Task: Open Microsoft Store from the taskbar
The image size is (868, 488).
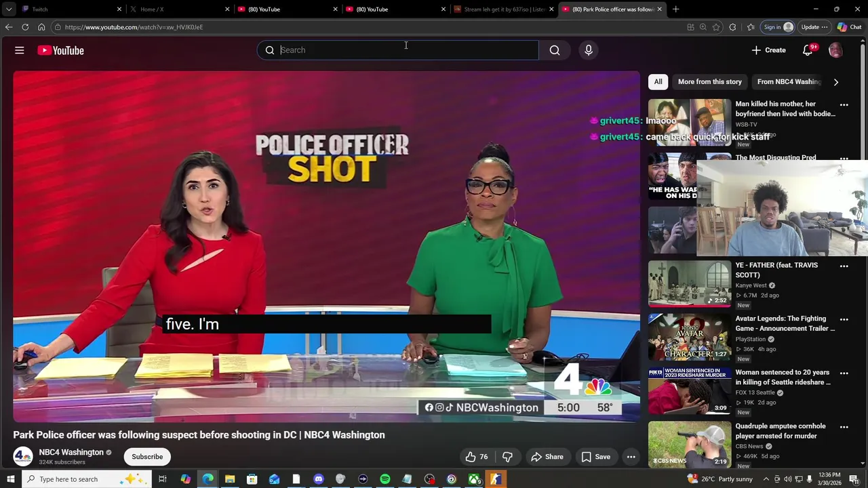Action: tap(252, 479)
